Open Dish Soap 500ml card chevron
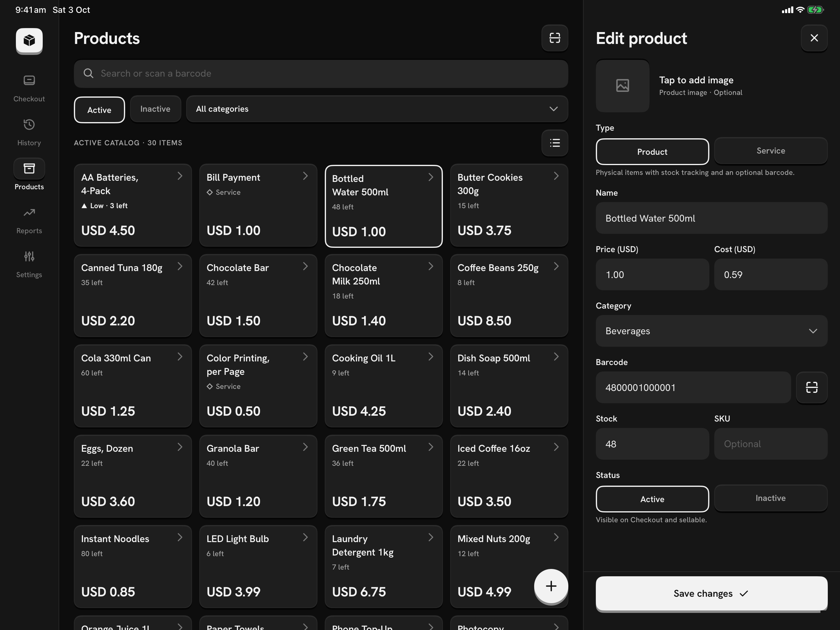Image resolution: width=840 pixels, height=630 pixels. (x=556, y=357)
